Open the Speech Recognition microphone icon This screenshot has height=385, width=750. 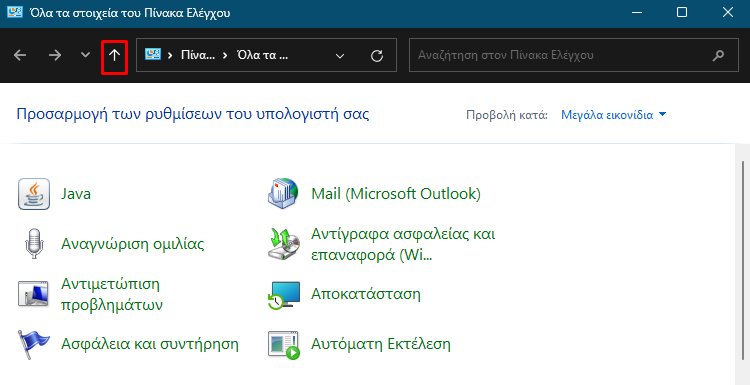(34, 244)
